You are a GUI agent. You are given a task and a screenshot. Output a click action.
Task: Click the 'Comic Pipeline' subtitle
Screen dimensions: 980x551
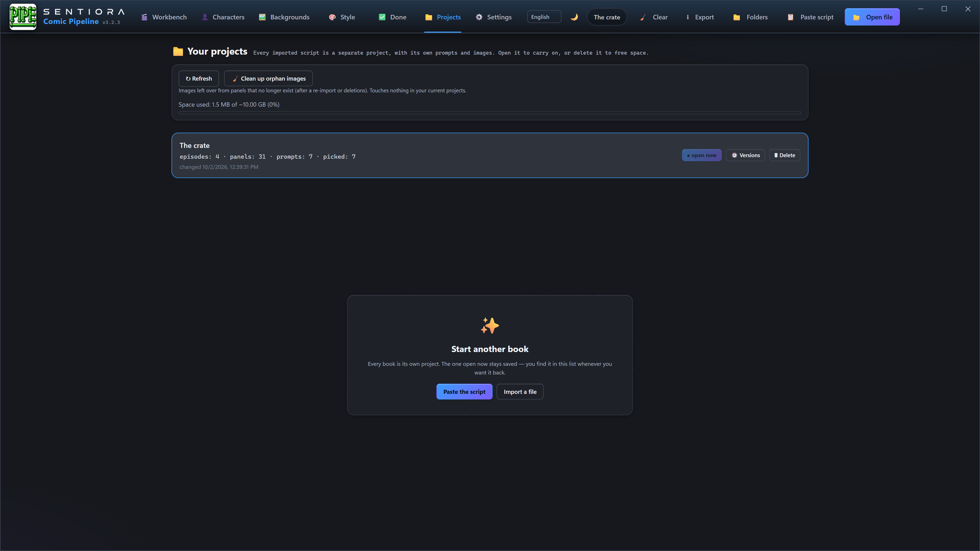pyautogui.click(x=71, y=22)
